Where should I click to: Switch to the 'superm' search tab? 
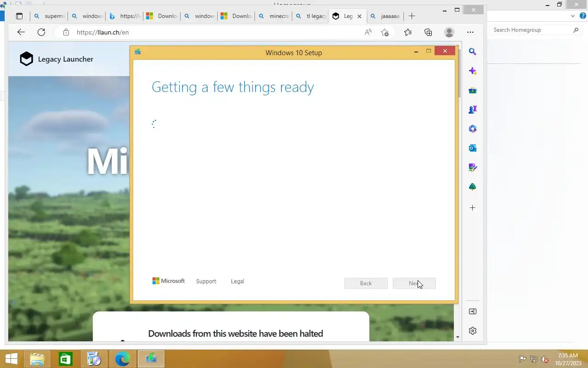[49, 16]
